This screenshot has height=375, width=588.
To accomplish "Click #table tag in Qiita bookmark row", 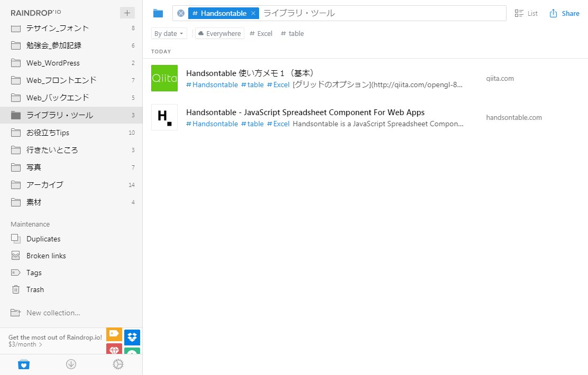I will click(252, 85).
